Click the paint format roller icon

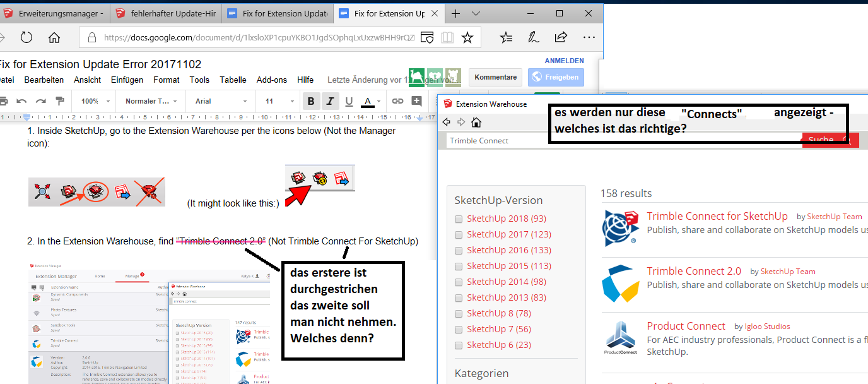pyautogui.click(x=60, y=101)
